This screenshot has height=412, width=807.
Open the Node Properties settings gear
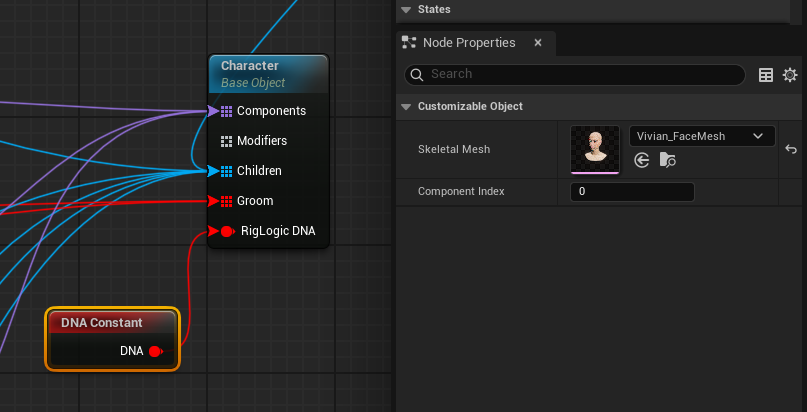790,75
